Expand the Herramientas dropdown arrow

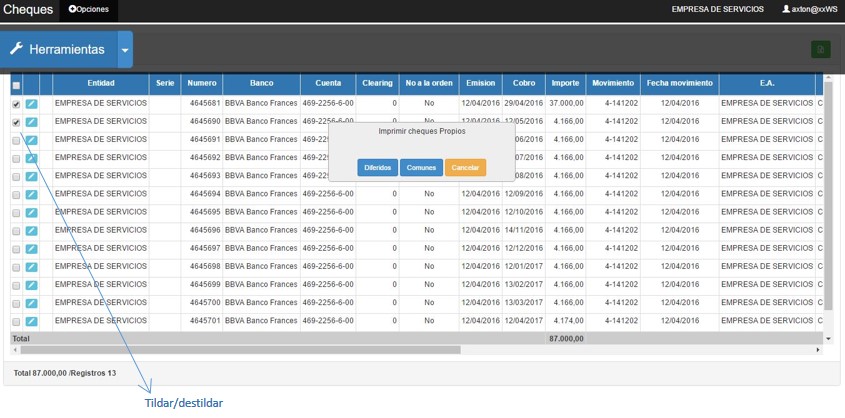click(x=124, y=49)
